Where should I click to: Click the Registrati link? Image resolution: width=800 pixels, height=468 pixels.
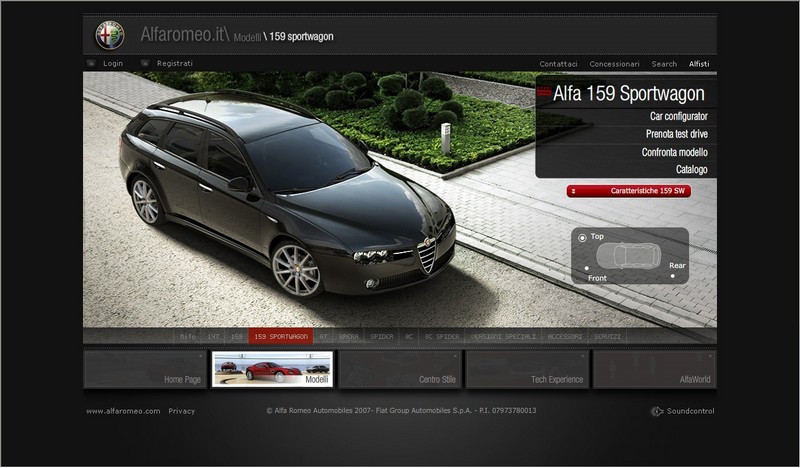174,64
